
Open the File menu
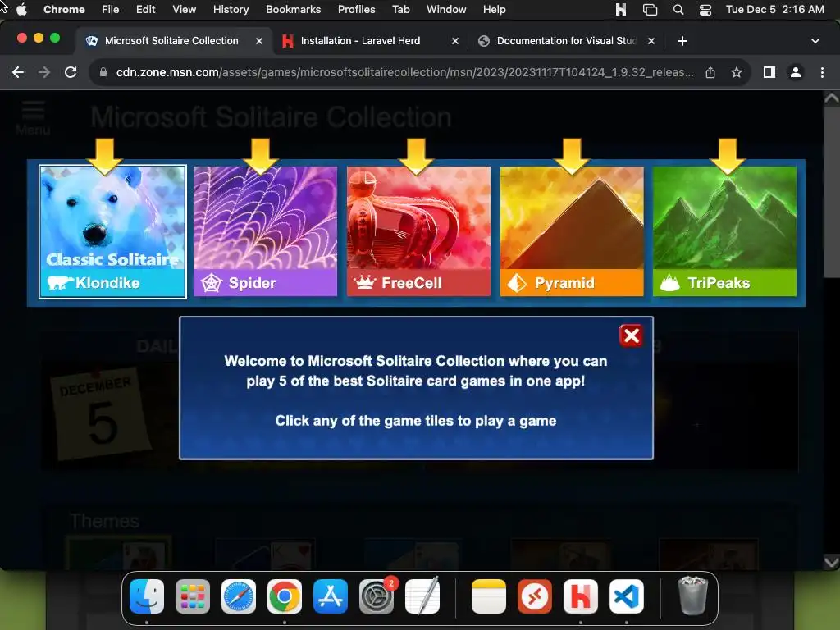pyautogui.click(x=111, y=9)
